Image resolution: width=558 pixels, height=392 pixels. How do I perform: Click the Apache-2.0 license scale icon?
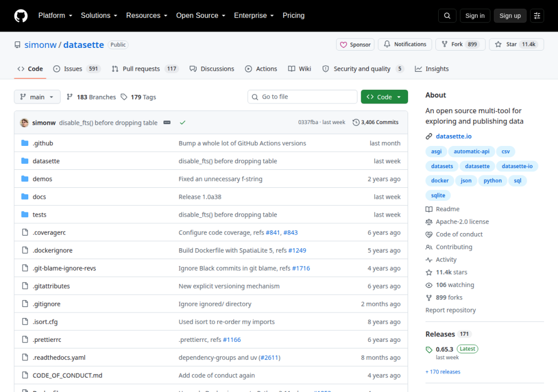click(x=429, y=222)
